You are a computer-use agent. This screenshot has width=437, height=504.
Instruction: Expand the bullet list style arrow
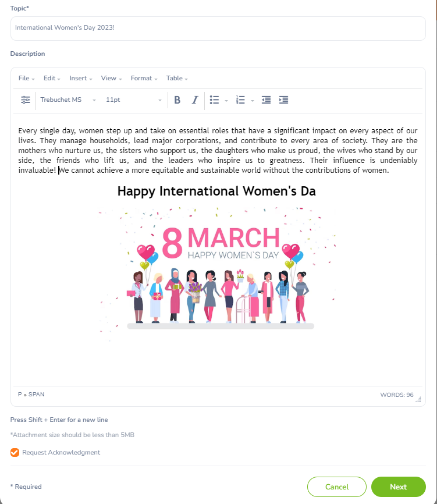(226, 101)
